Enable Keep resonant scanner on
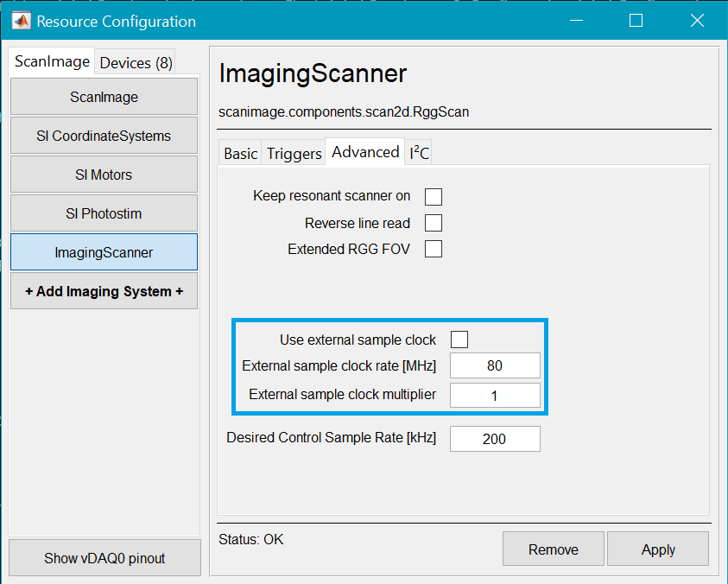The image size is (728, 584). (433, 196)
